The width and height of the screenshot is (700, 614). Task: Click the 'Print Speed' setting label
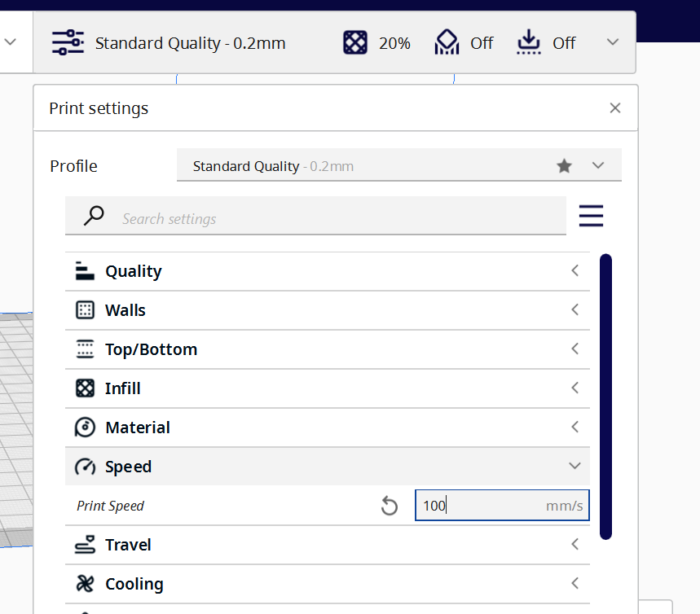(110, 506)
